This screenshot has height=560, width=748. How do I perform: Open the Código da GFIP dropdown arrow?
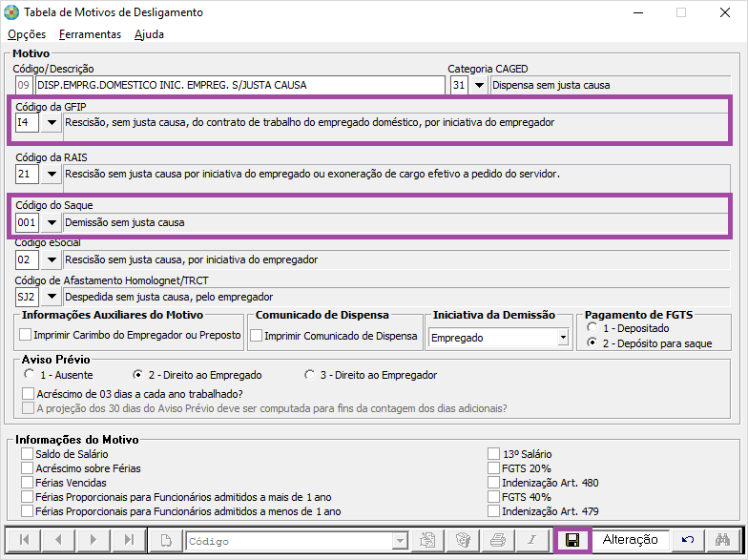pyautogui.click(x=52, y=122)
